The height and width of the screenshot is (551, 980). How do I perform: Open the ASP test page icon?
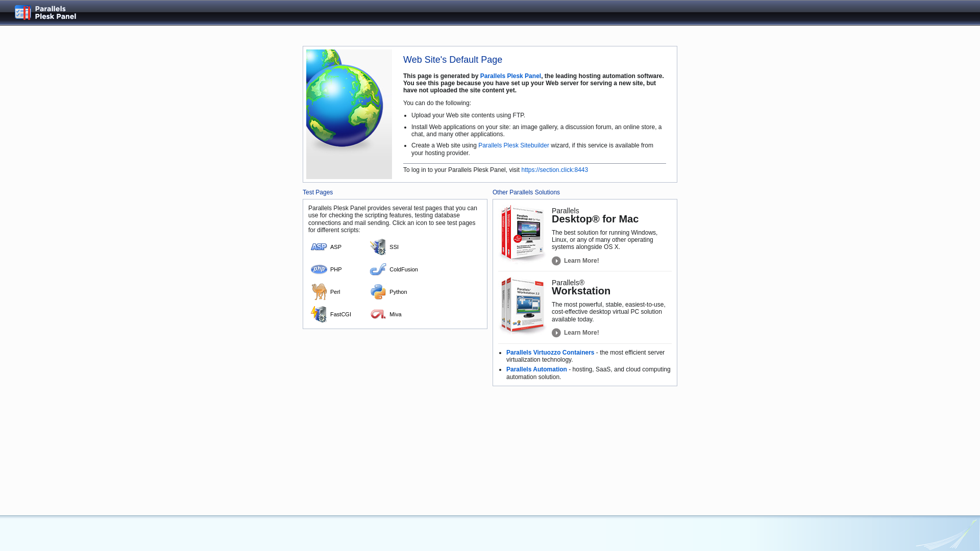tap(319, 247)
